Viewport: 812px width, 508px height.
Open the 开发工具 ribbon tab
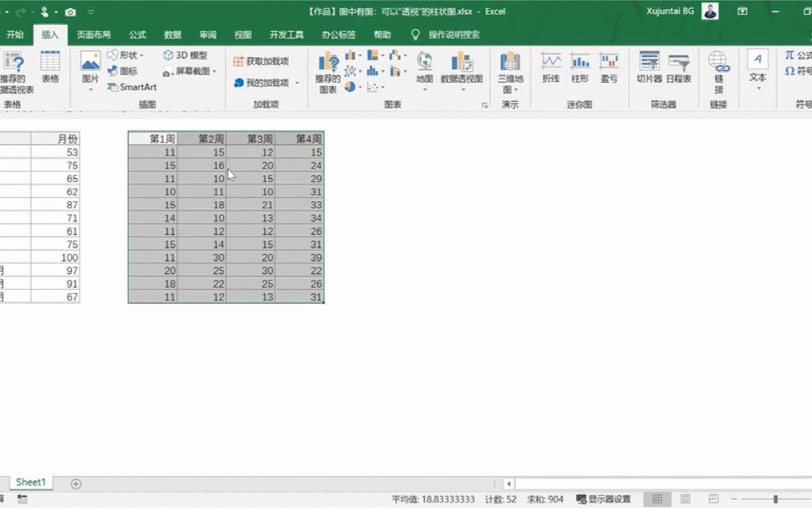tap(286, 34)
